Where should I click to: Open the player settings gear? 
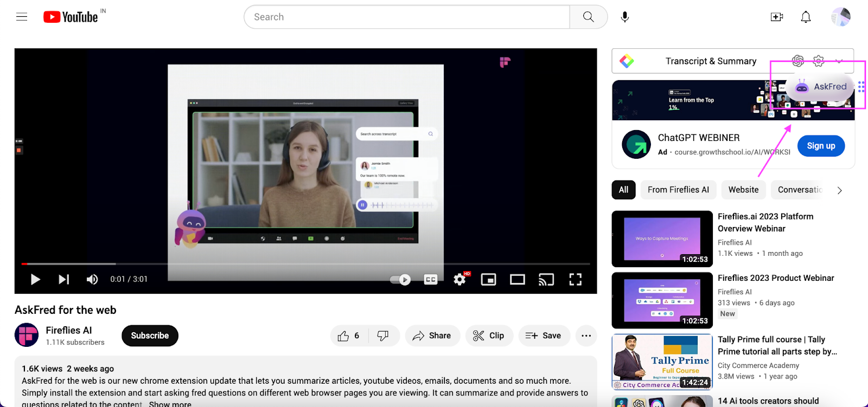click(x=460, y=279)
